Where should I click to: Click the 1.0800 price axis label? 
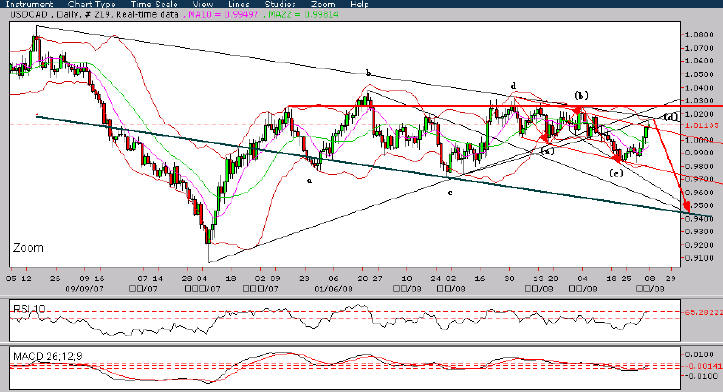tap(699, 35)
